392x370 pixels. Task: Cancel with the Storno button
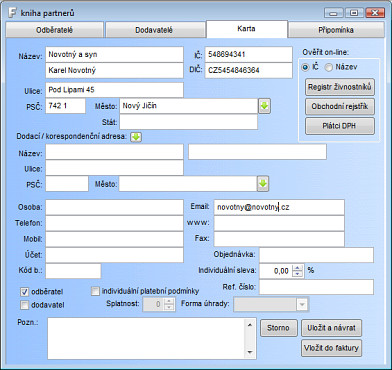click(x=279, y=328)
